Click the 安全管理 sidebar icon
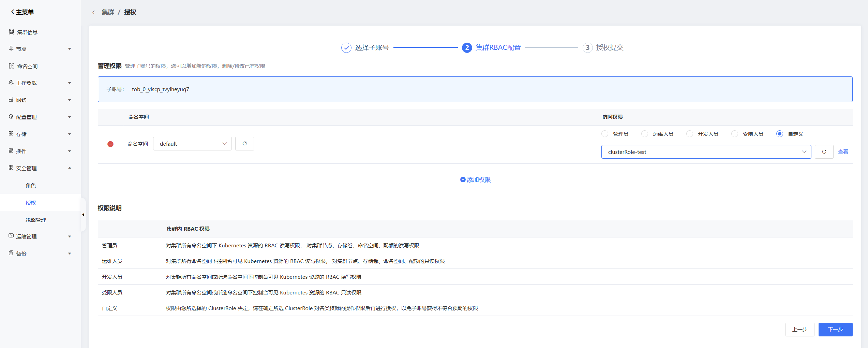This screenshot has height=348, width=868. coord(11,168)
